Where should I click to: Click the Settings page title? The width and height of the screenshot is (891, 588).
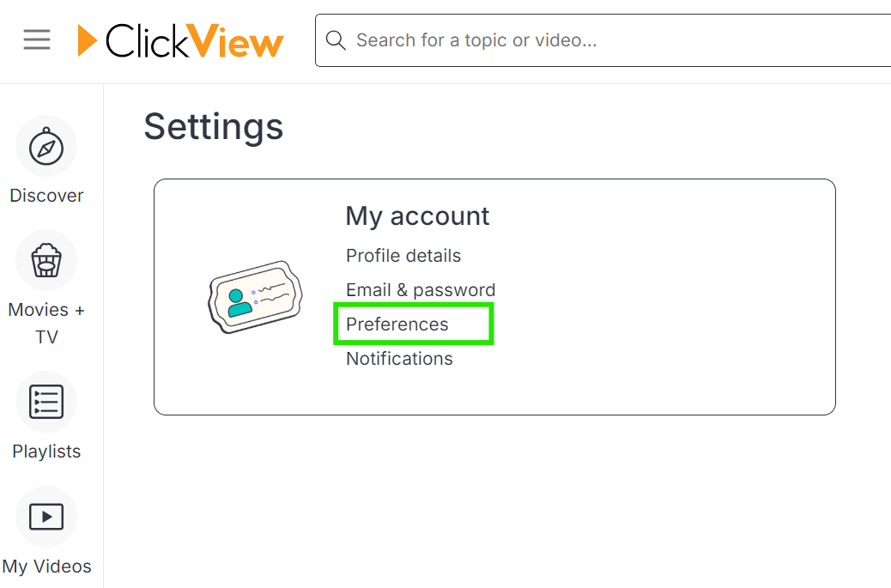click(x=214, y=127)
